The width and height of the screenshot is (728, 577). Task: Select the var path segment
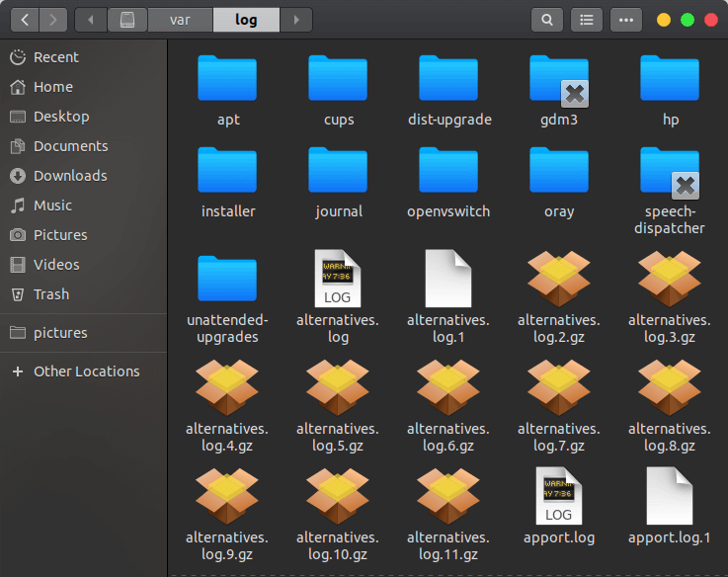(x=180, y=20)
